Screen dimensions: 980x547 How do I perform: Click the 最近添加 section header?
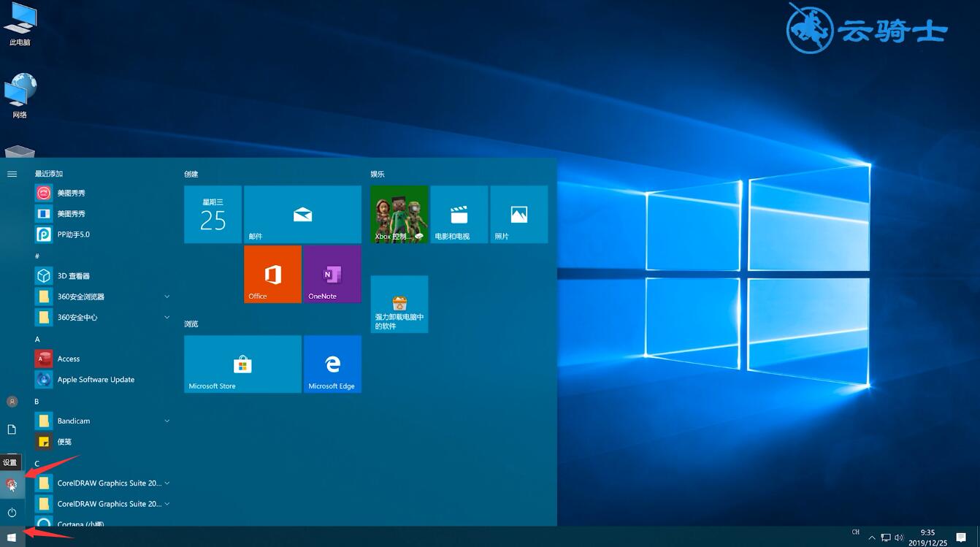click(49, 174)
